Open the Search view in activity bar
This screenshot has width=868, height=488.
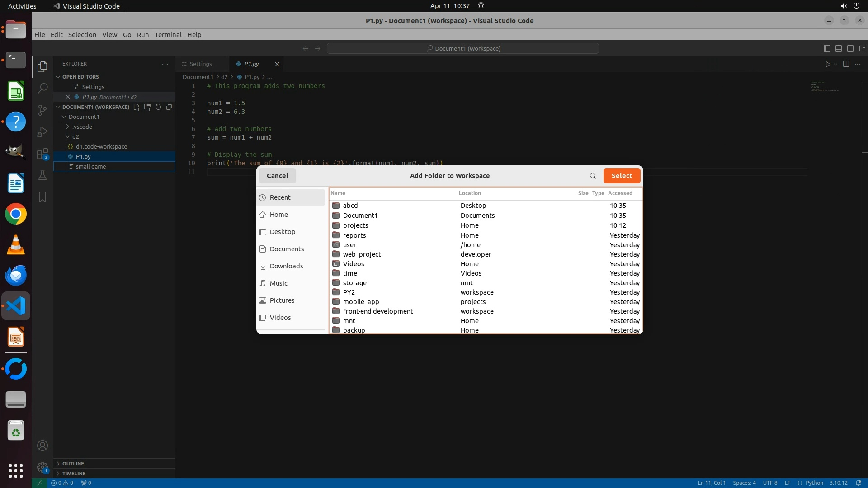point(42,88)
